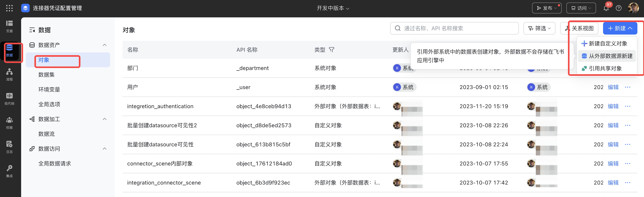This screenshot has width=644, height=197.
Task: Click the API 名称 column header
Action: tap(247, 50)
